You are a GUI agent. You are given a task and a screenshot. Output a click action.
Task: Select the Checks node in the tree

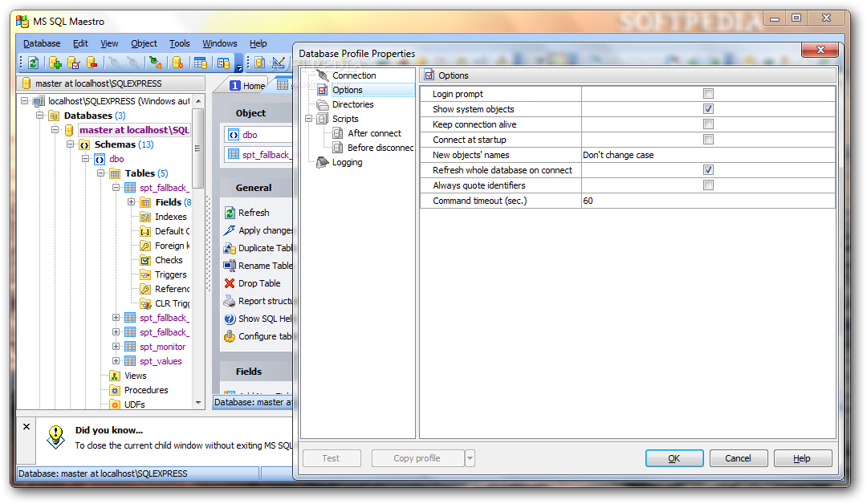pos(169,260)
